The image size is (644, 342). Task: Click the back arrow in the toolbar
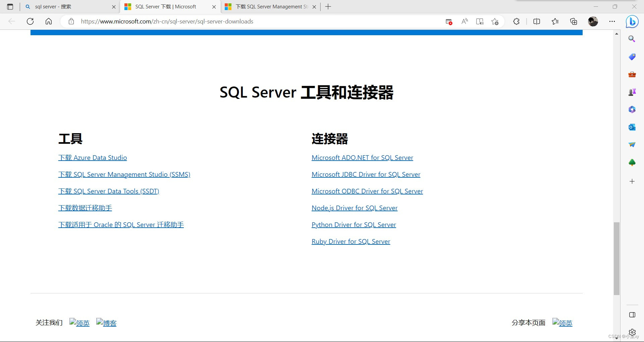coord(12,21)
